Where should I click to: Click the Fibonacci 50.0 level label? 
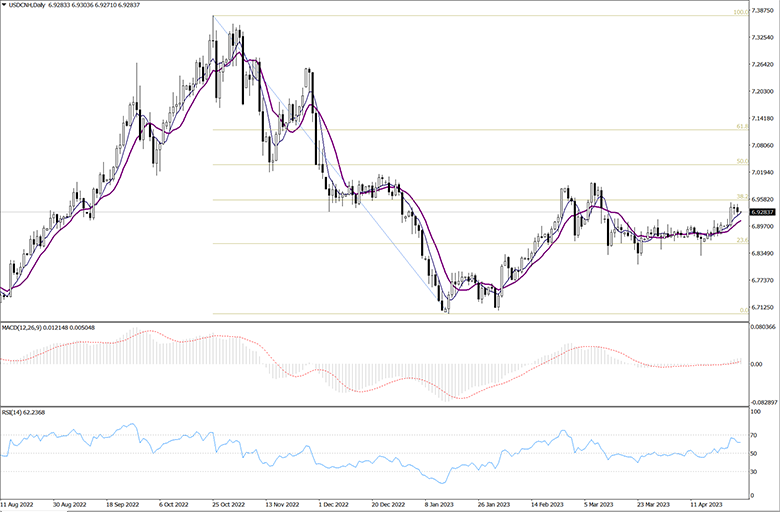click(742, 161)
